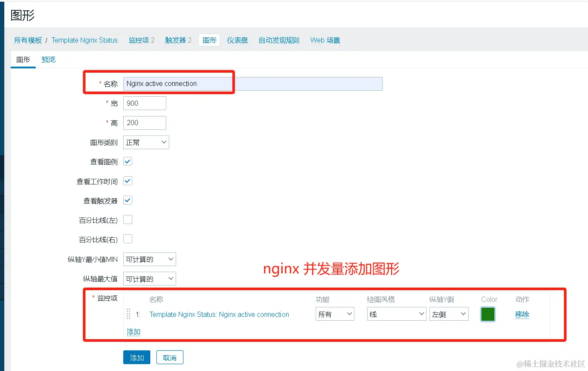
Task: Click the blue 添加 submit button
Action: tap(137, 357)
